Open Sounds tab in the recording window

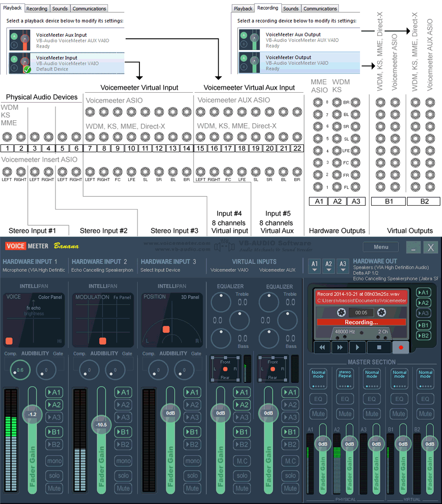291,9
